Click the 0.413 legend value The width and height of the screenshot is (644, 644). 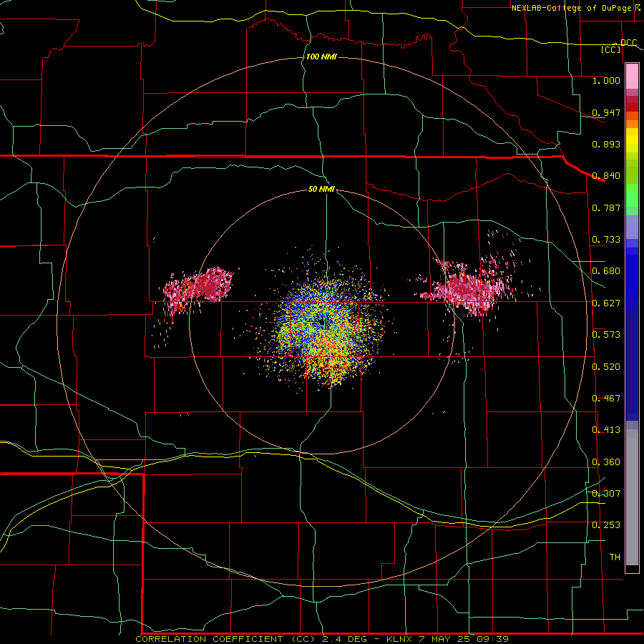coord(606,430)
